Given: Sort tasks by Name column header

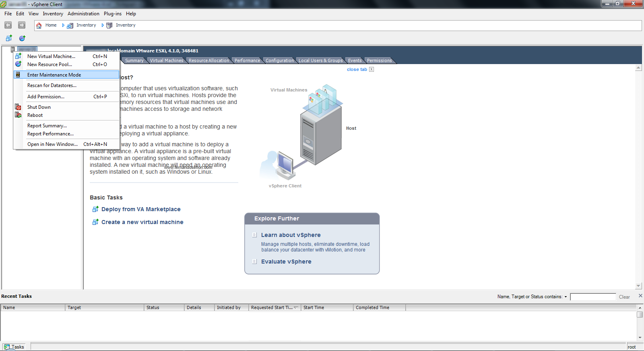Looking at the screenshot, I should (x=33, y=307).
